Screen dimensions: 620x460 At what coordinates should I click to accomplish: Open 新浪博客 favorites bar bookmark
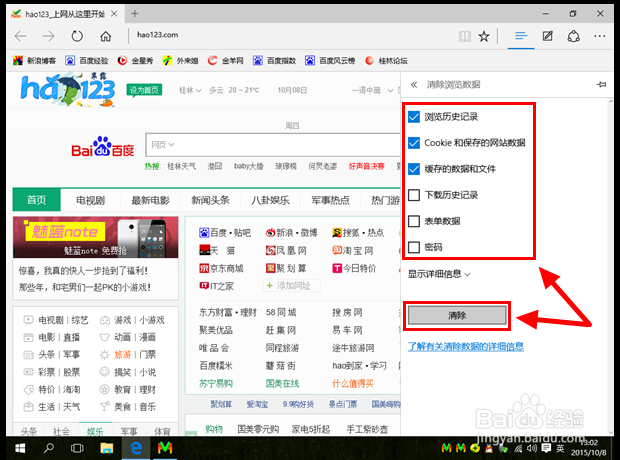34,61
